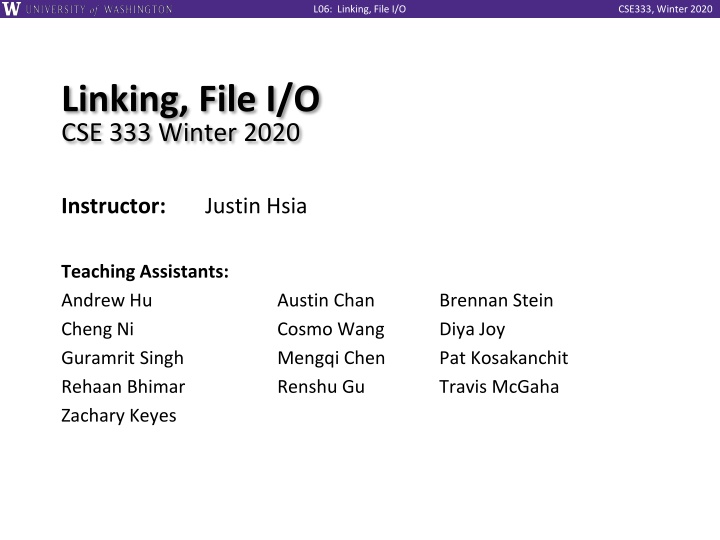Click the header text 'L06: Linking, File I/O'
Image resolution: width=720 pixels, height=540 pixels.
click(360, 9)
